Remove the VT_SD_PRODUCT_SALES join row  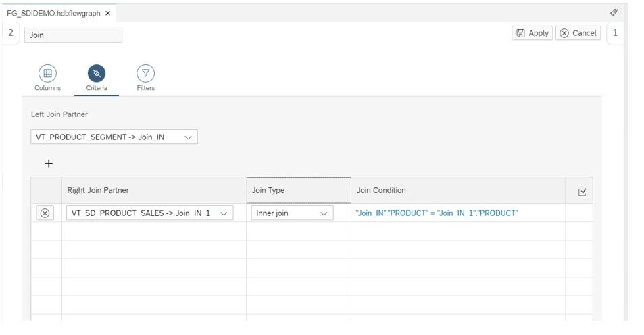coord(45,213)
